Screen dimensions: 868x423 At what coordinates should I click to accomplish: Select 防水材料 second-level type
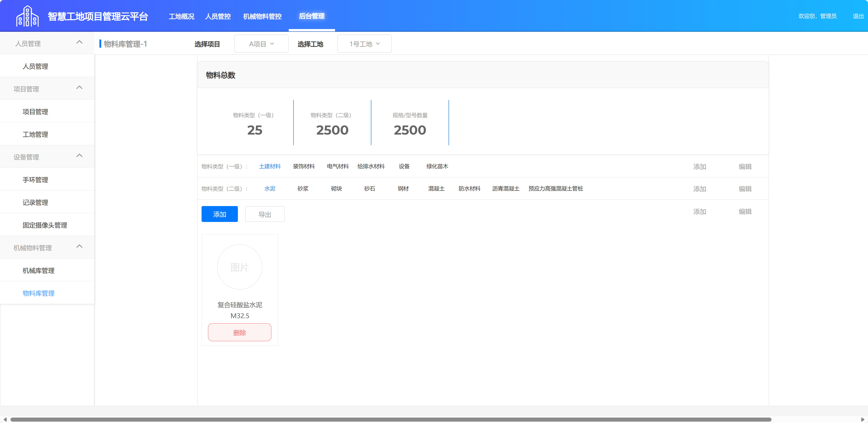click(x=469, y=189)
